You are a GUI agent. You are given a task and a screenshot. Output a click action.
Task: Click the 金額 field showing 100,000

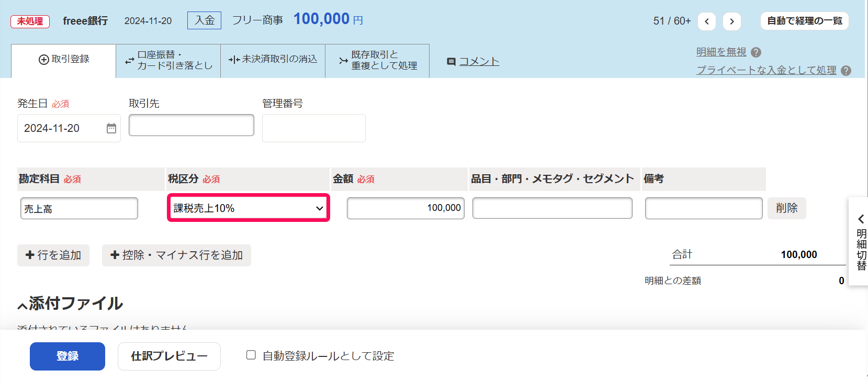pos(405,208)
